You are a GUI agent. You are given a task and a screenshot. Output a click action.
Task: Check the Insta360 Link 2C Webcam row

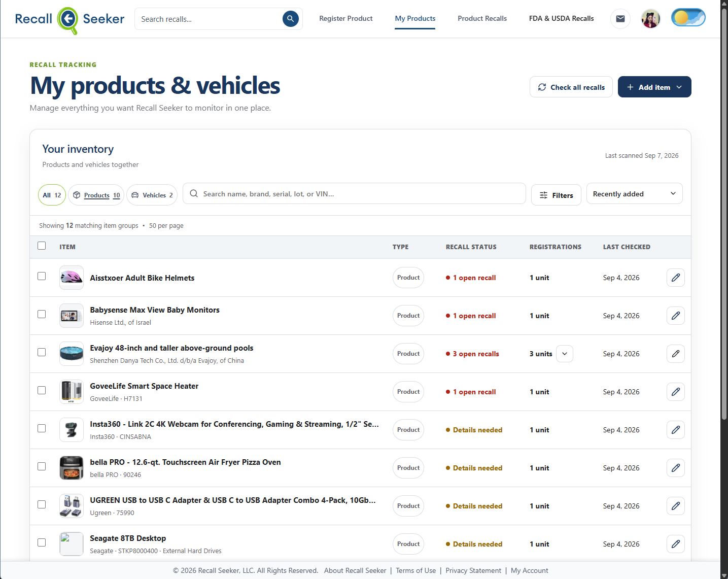(42, 428)
